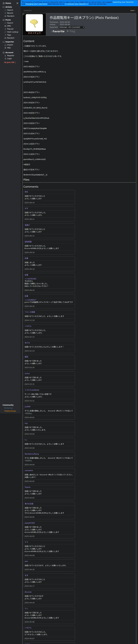Click the key text ssVZhqYi47uyYbFXAX3fcQ

(35, 82)
